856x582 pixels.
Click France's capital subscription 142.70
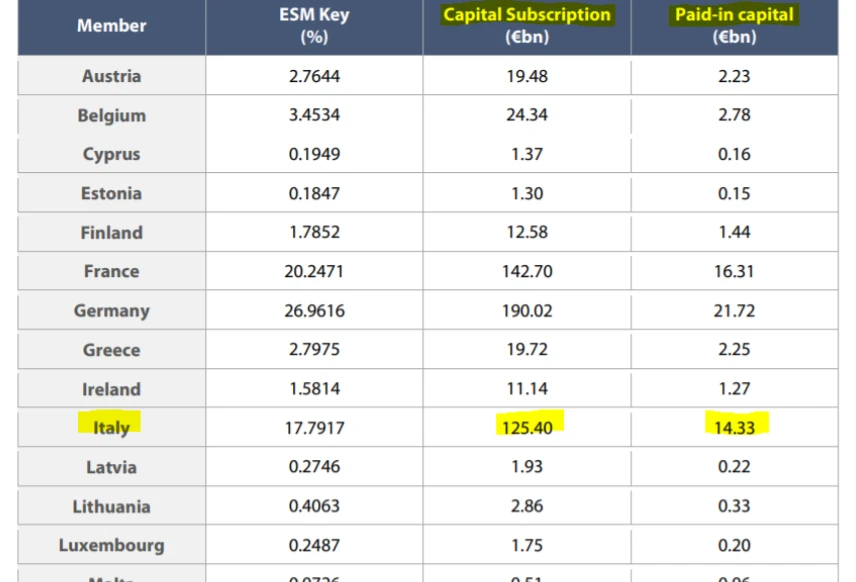click(527, 271)
